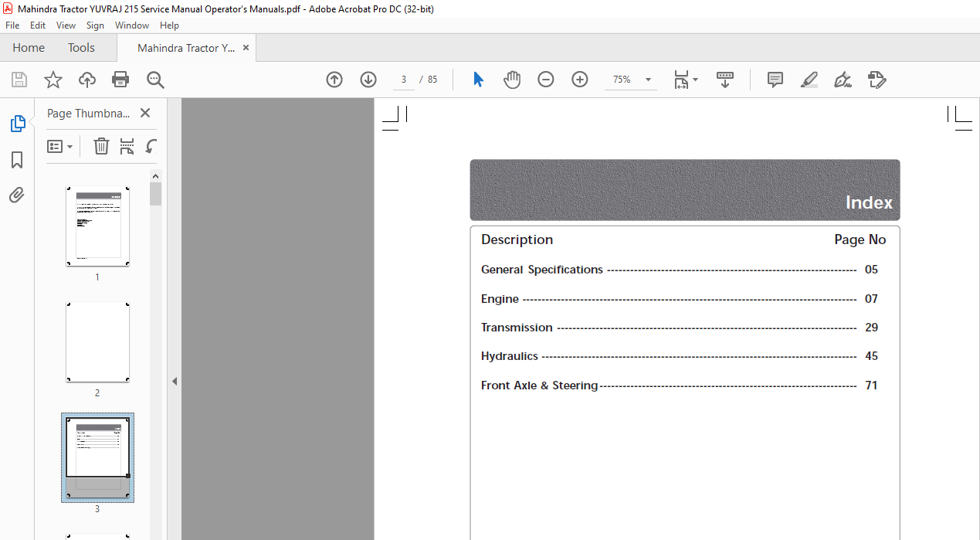The height and width of the screenshot is (540, 980).
Task: Rotate page using the curved arrow icon
Action: coord(151,146)
